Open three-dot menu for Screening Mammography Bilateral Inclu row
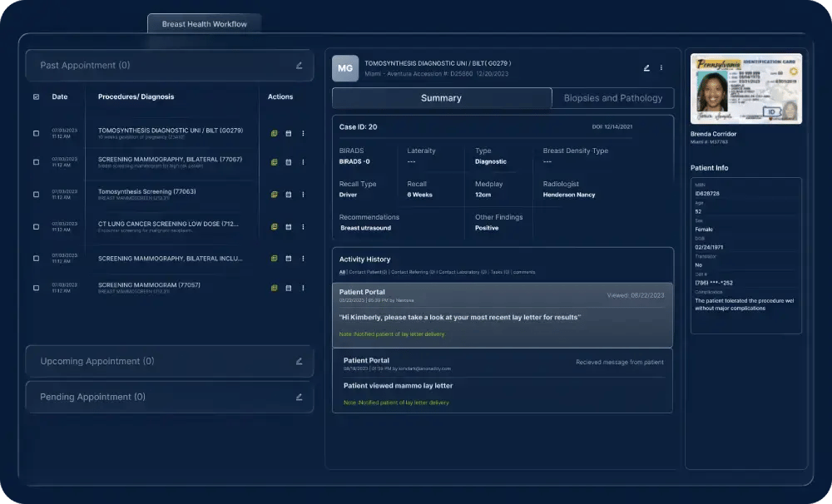The height and width of the screenshot is (504, 832). [303, 259]
